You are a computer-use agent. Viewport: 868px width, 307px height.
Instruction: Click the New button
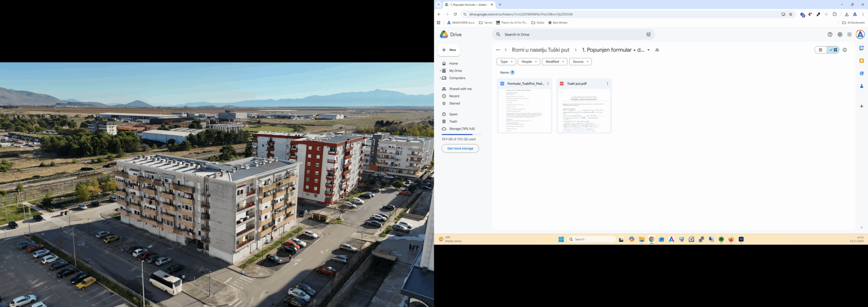449,50
